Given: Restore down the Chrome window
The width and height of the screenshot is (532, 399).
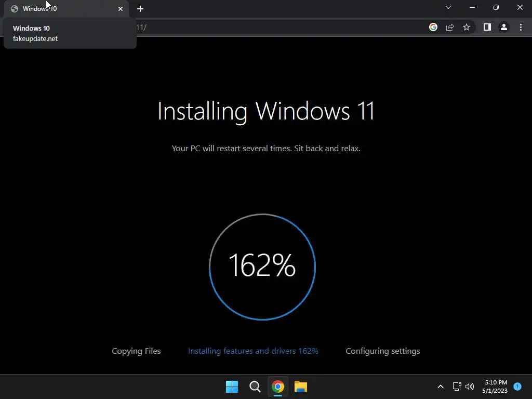Looking at the screenshot, I should click(496, 7).
